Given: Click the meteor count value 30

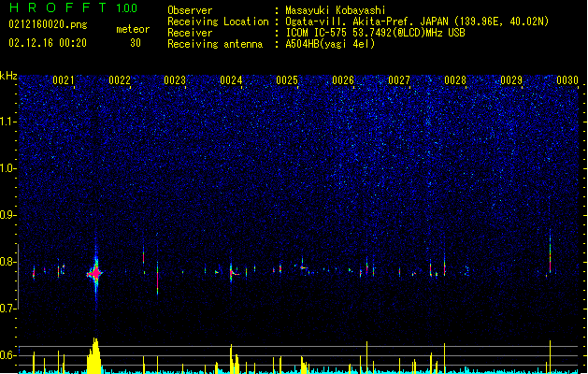Looking at the screenshot, I should (136, 43).
